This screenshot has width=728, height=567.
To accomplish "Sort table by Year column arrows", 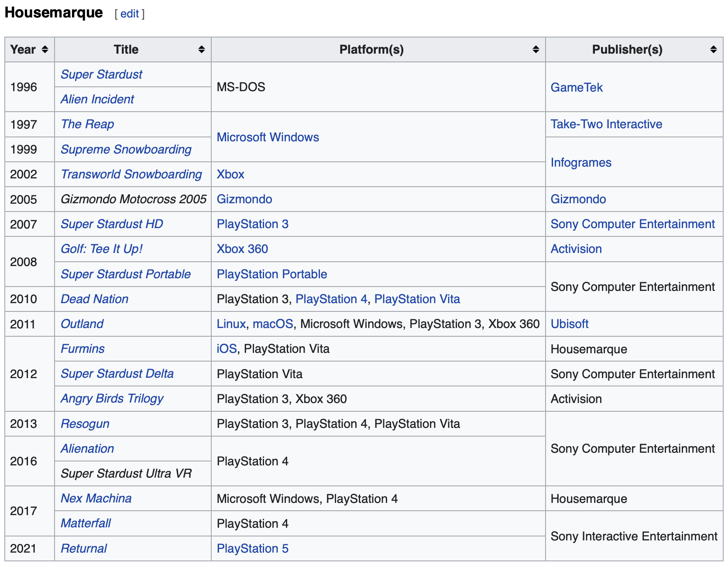I will pos(45,49).
